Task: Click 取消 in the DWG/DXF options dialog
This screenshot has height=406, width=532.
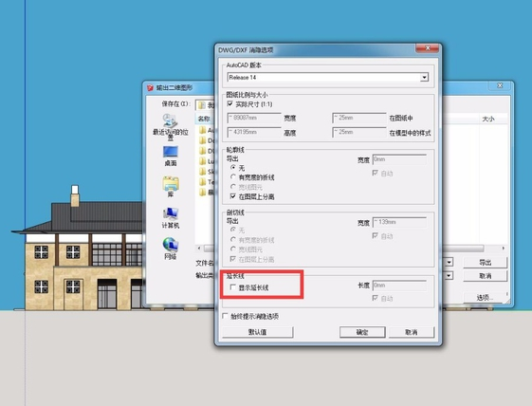Action: [412, 332]
